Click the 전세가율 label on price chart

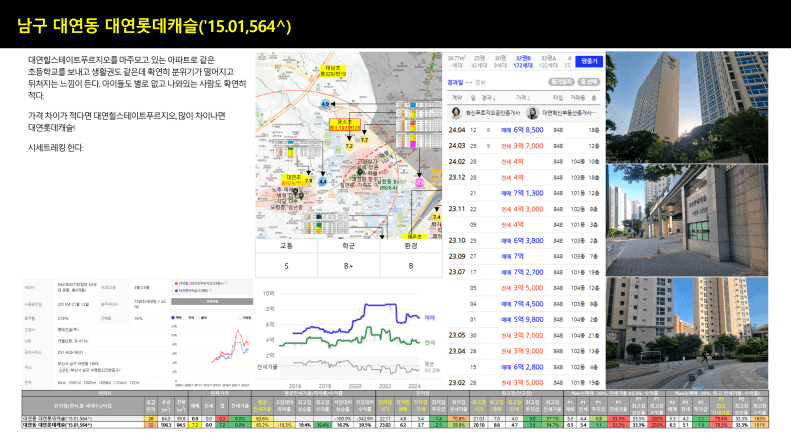click(x=266, y=367)
